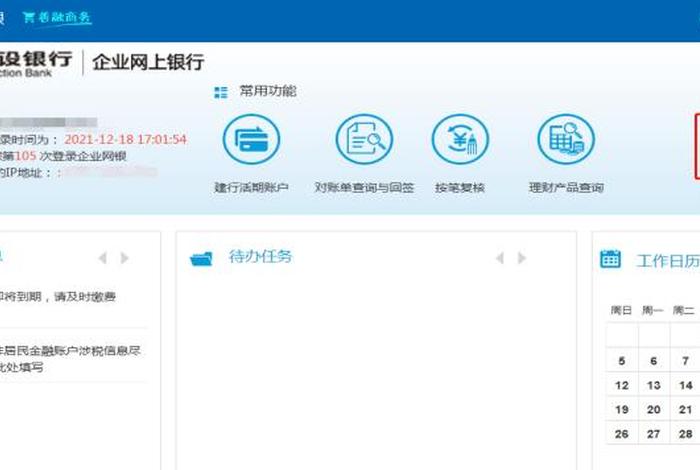Click the 待办任务 folder icon
Screen dimensions: 700x470
tap(201, 258)
